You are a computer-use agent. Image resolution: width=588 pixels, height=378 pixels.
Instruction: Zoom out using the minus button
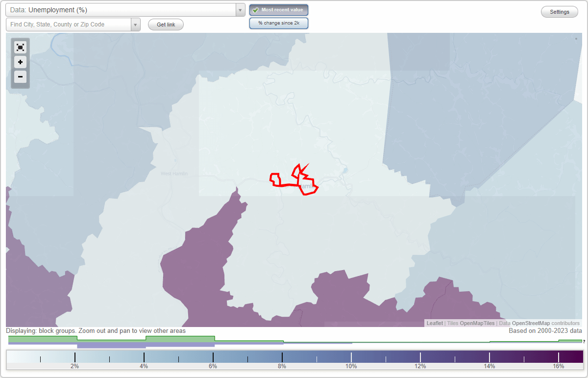(x=20, y=76)
